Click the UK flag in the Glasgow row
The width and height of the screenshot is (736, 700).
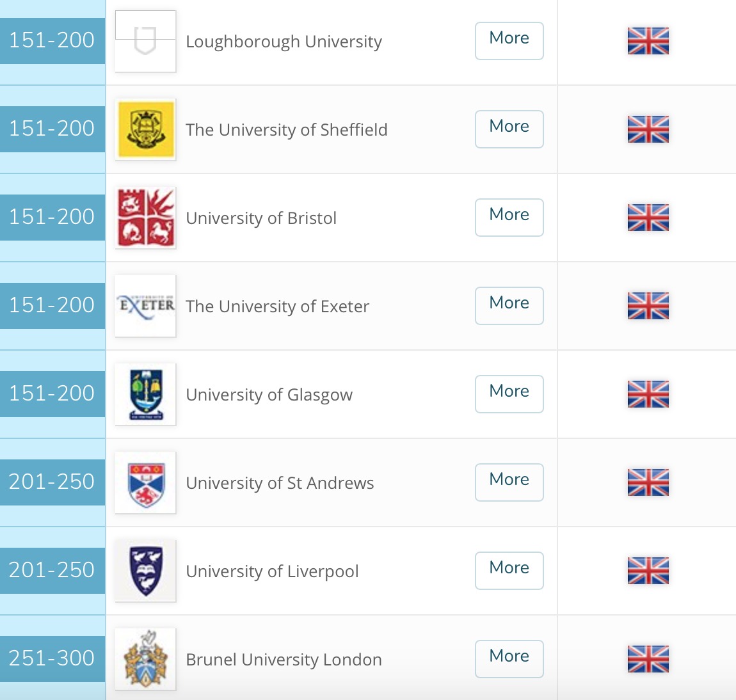(x=648, y=394)
